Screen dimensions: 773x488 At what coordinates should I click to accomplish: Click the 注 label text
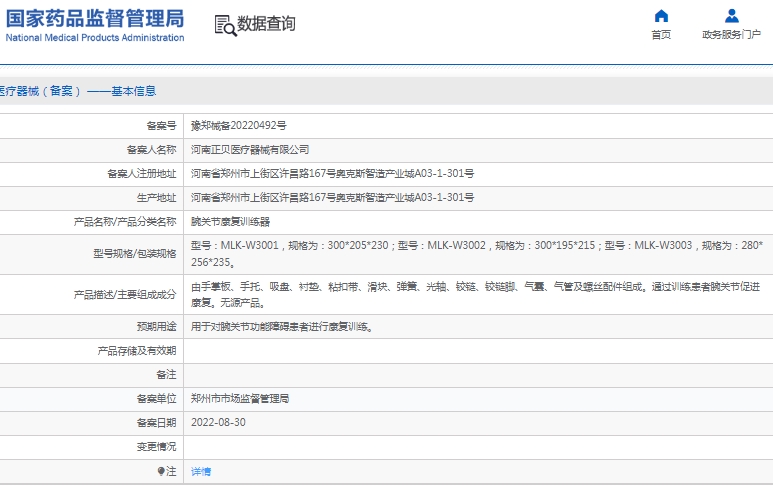click(x=171, y=471)
